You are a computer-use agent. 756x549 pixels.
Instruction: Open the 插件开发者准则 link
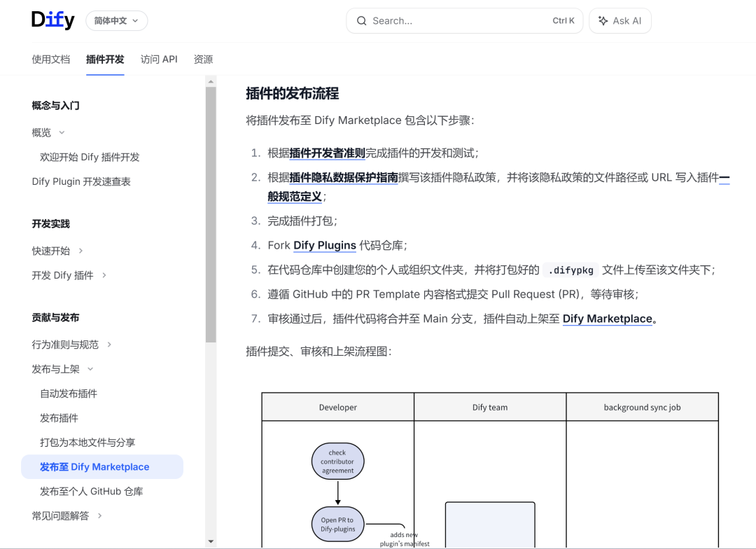327,153
